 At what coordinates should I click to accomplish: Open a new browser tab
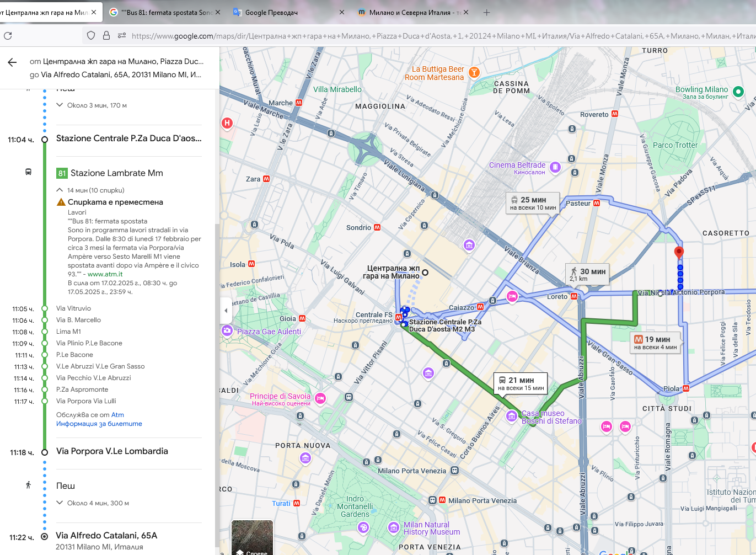(486, 12)
